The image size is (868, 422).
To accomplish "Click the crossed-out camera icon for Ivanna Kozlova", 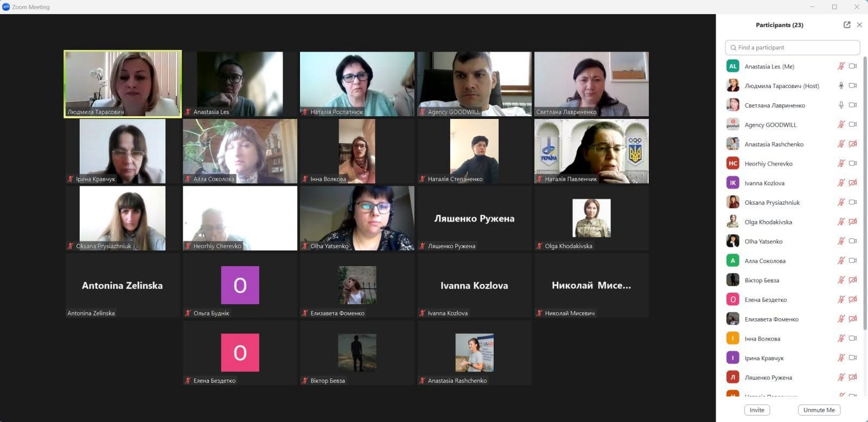I will (853, 182).
